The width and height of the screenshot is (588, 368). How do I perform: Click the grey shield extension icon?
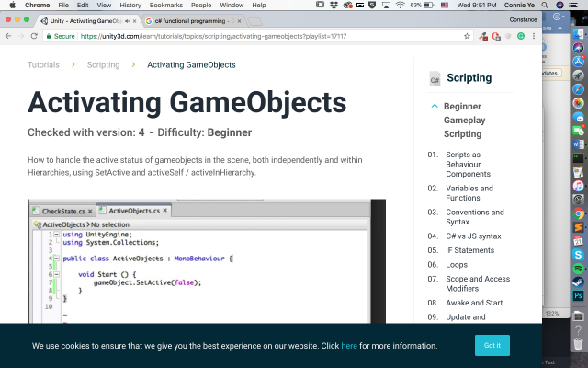(508, 36)
